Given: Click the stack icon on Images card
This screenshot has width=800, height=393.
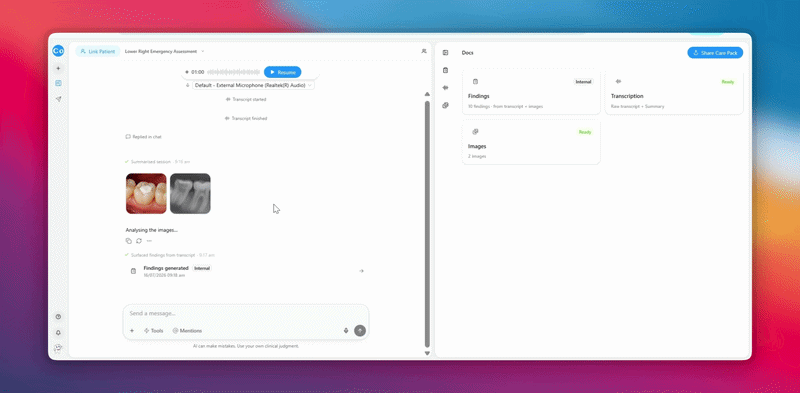Looking at the screenshot, I should [x=476, y=132].
